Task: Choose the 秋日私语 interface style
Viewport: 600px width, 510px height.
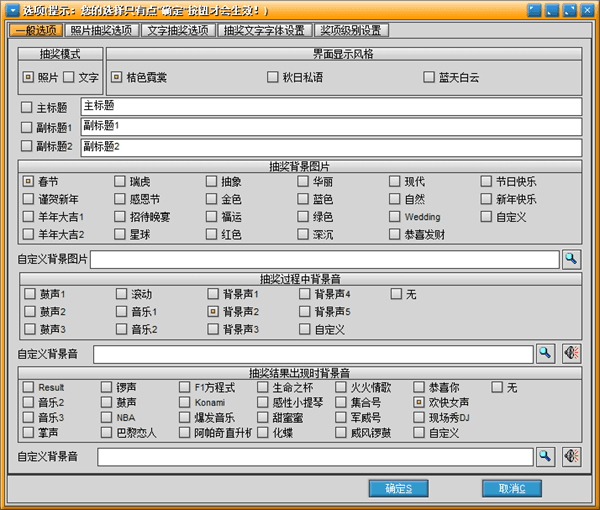Action: [273, 77]
